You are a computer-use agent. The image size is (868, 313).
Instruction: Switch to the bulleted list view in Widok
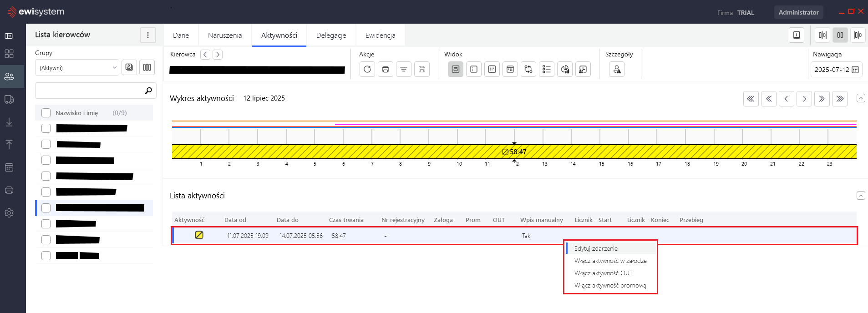coord(547,69)
